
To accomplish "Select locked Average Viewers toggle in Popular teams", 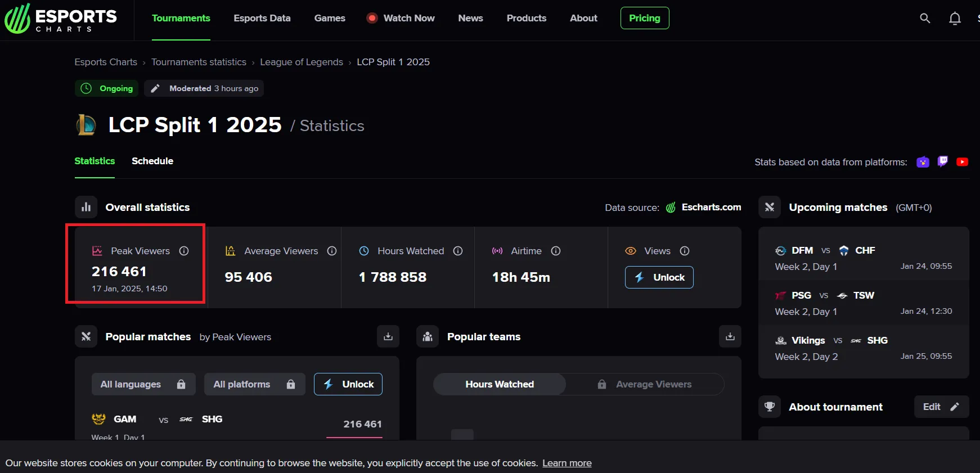I will 644,384.
